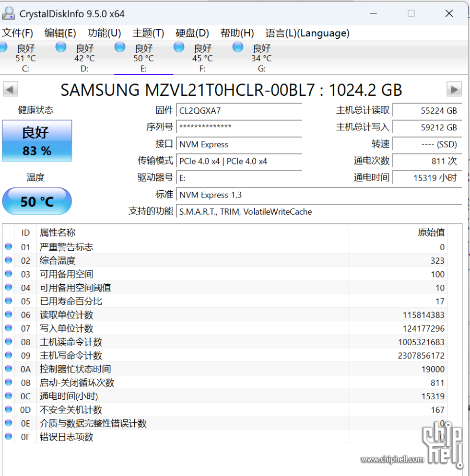470x476 pixels.
Task: Open the 语言(L)(Language) menu
Action: (307, 33)
